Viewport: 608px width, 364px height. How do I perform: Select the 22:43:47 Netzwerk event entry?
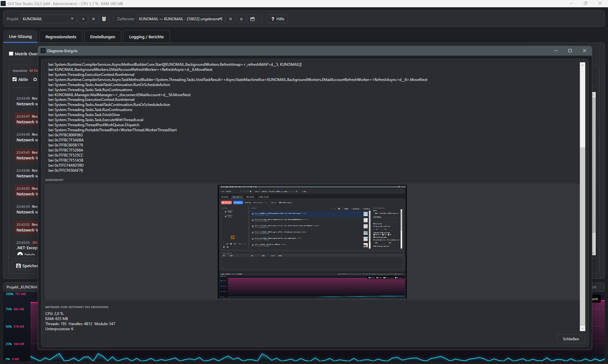27,119
